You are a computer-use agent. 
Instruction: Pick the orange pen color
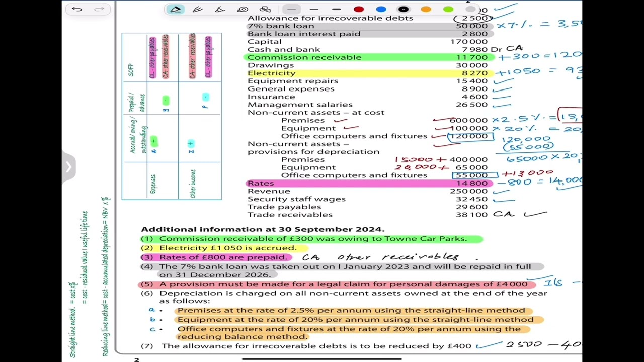point(426,9)
